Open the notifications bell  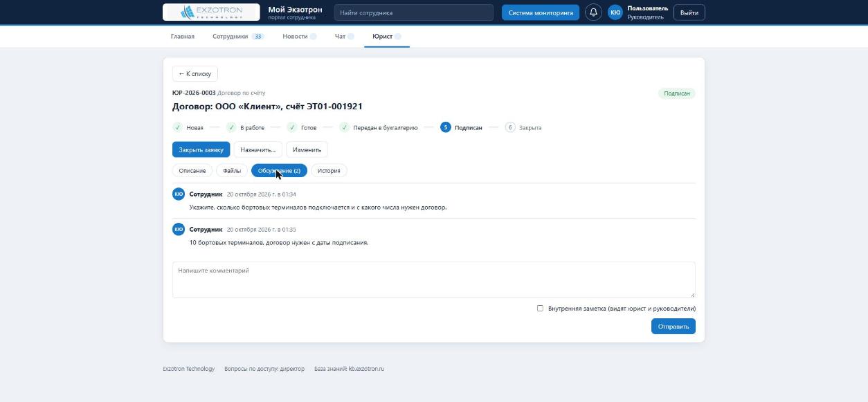point(593,12)
